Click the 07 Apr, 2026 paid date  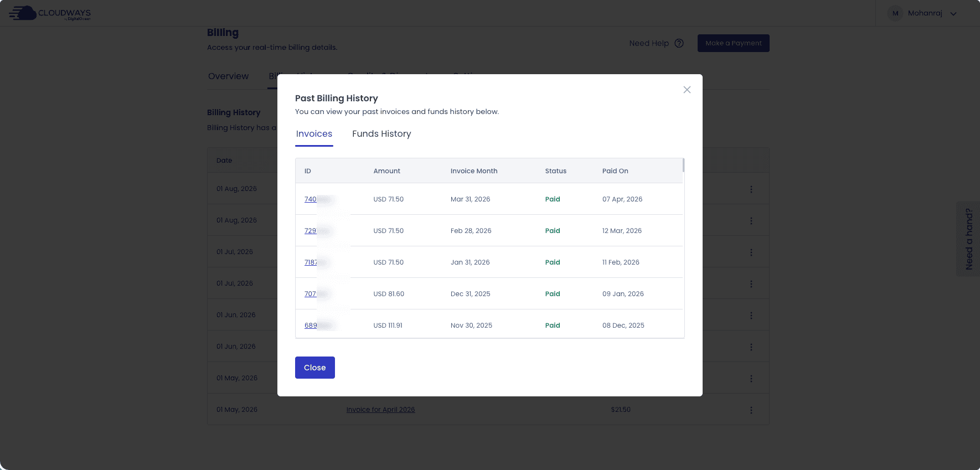coord(622,199)
